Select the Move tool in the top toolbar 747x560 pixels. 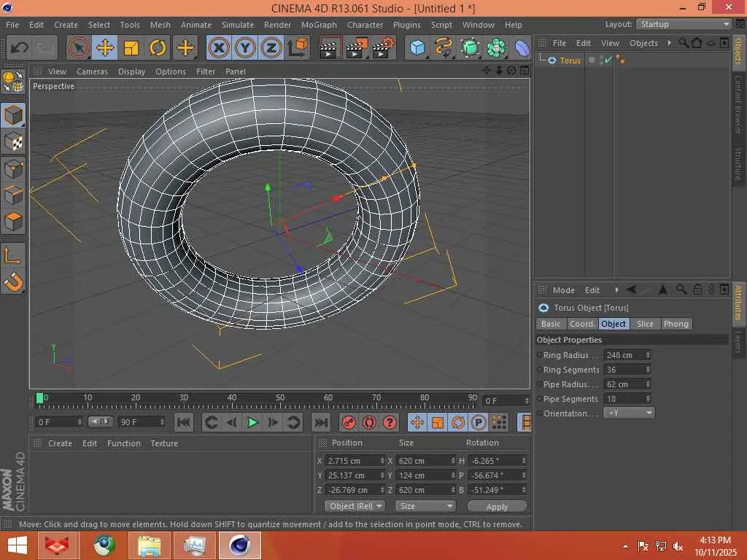[x=105, y=48]
